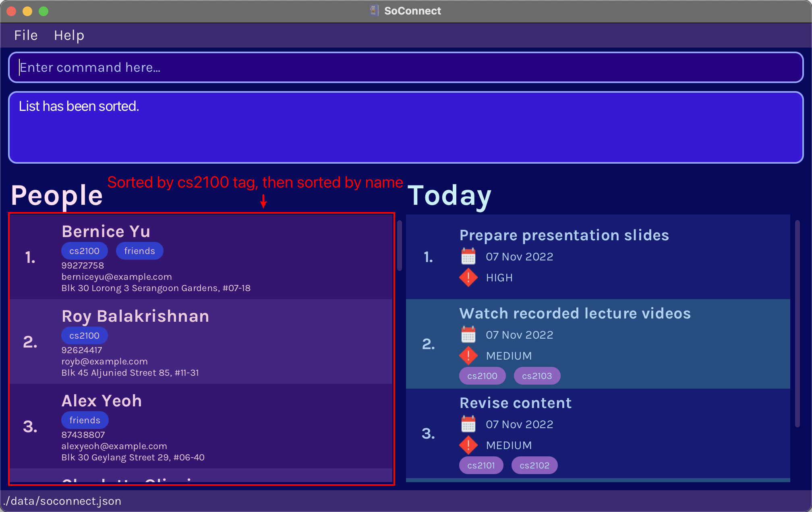Click the yellow minimize window button
The width and height of the screenshot is (812, 512).
click(27, 11)
